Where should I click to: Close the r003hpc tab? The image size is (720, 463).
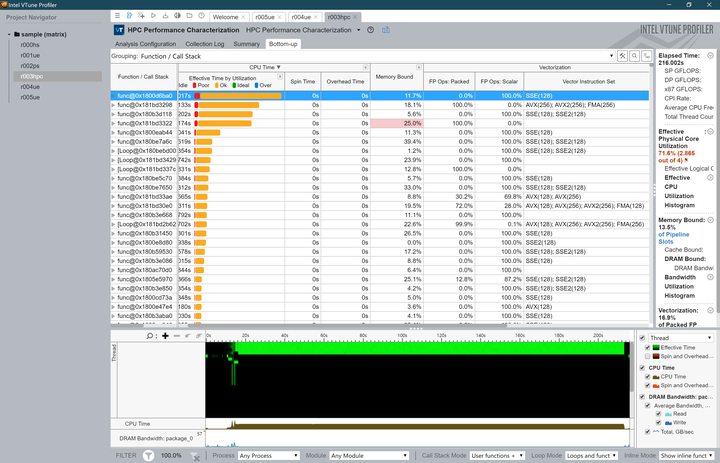354,17
